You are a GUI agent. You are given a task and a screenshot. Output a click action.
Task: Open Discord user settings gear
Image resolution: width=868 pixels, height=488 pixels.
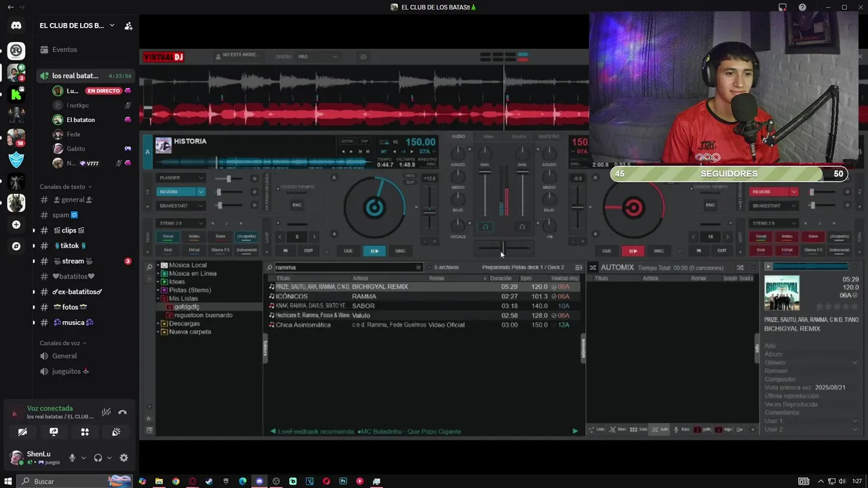[123, 457]
